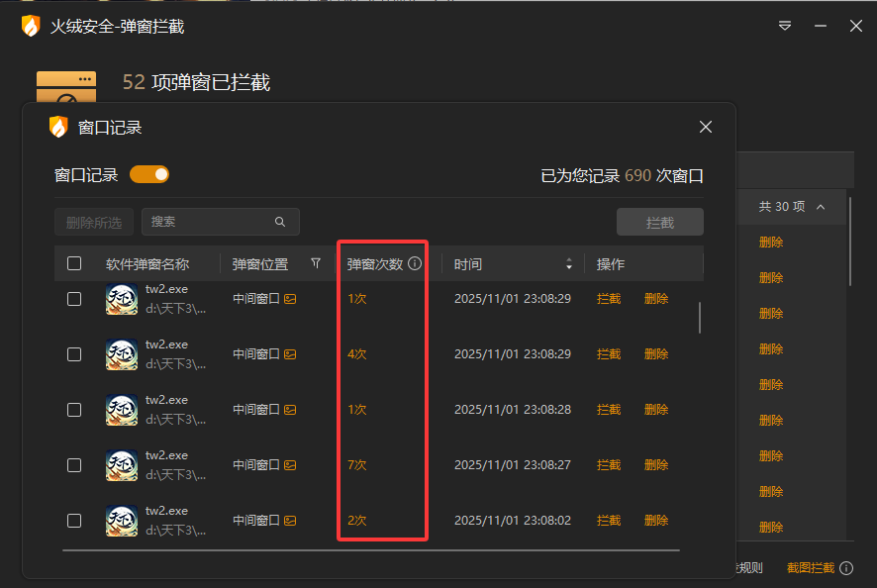The width and height of the screenshot is (877, 588).
Task: Click 删除 link in the 7次 row
Action: click(x=656, y=465)
